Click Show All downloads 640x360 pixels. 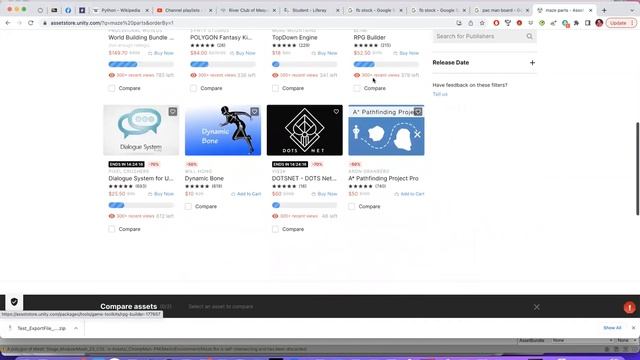pyautogui.click(x=612, y=328)
